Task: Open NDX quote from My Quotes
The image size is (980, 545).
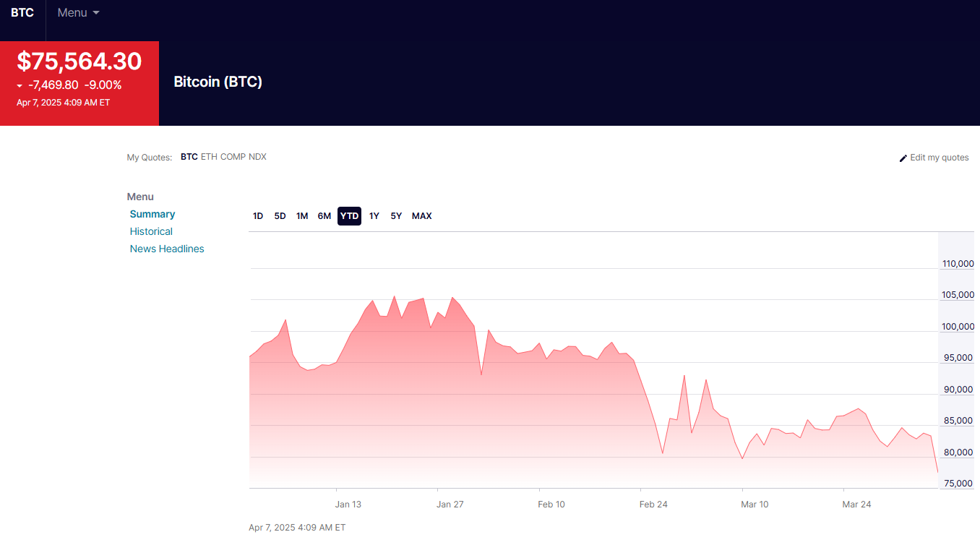Action: point(257,157)
